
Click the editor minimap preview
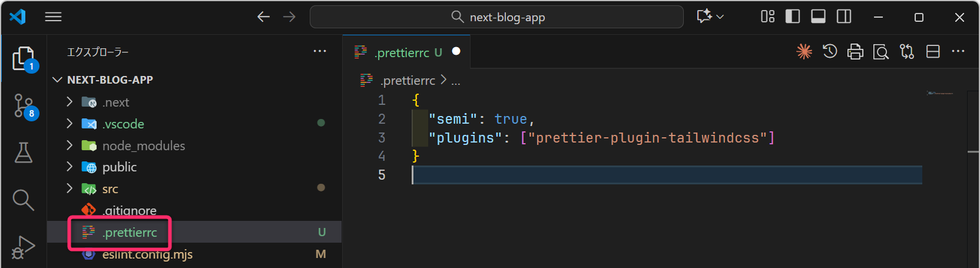point(940,93)
